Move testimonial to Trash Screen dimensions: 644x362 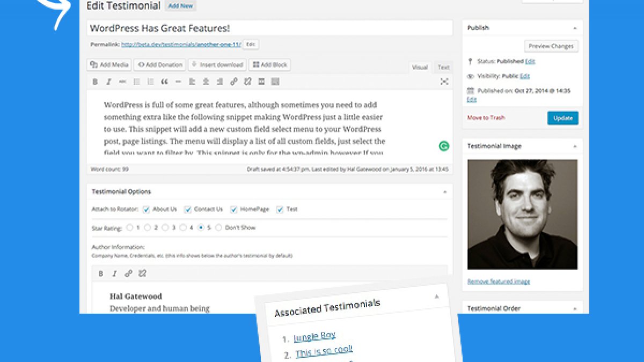(x=486, y=118)
